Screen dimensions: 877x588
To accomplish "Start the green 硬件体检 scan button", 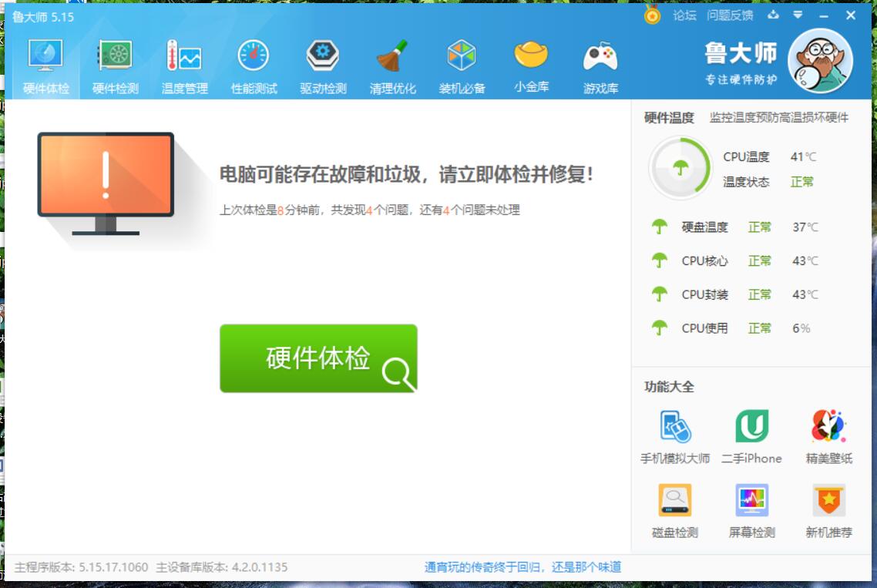I will pyautogui.click(x=318, y=358).
